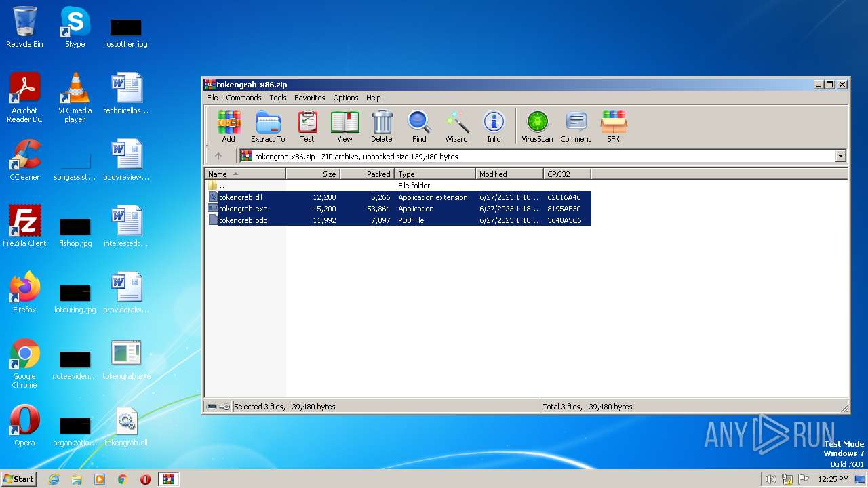868x488 pixels.
Task: Select the Opera desktop shortcut
Action: coord(24,426)
